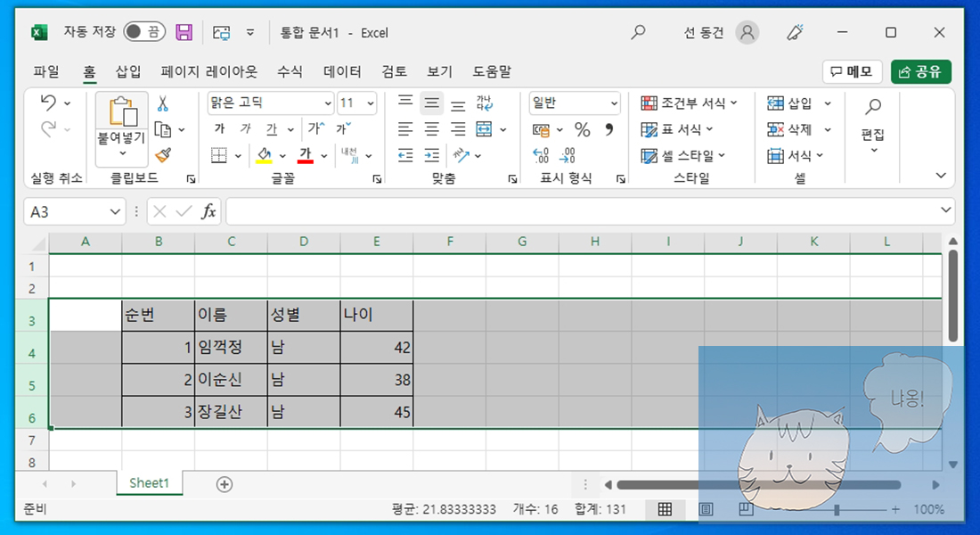Open the font size 11 dropdown
The width and height of the screenshot is (980, 535).
click(371, 103)
